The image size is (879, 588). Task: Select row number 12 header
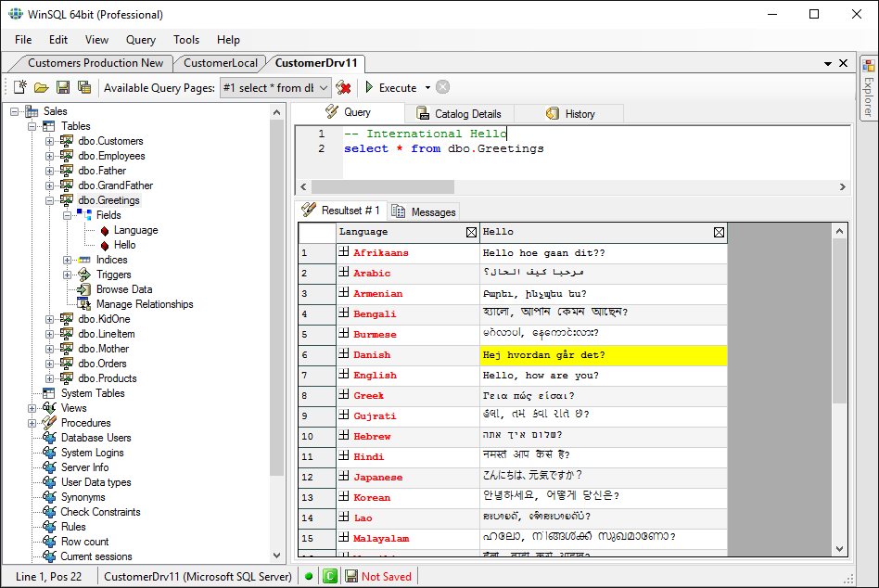point(317,477)
